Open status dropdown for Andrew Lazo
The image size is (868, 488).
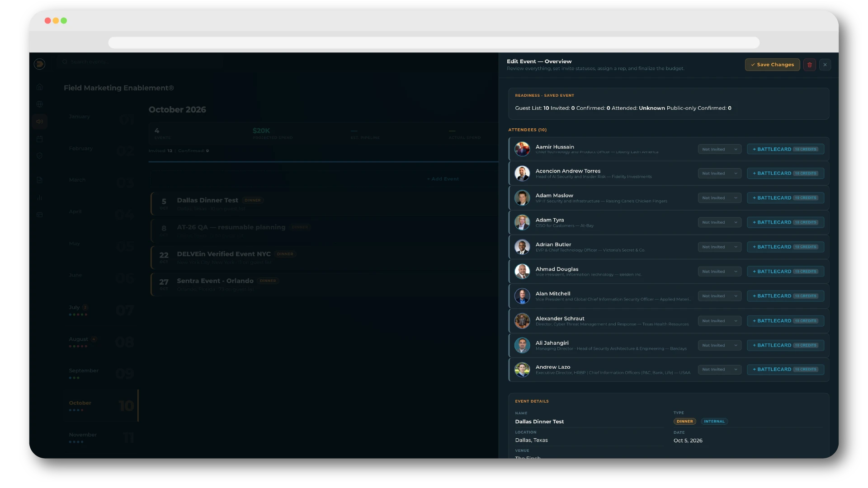(719, 370)
